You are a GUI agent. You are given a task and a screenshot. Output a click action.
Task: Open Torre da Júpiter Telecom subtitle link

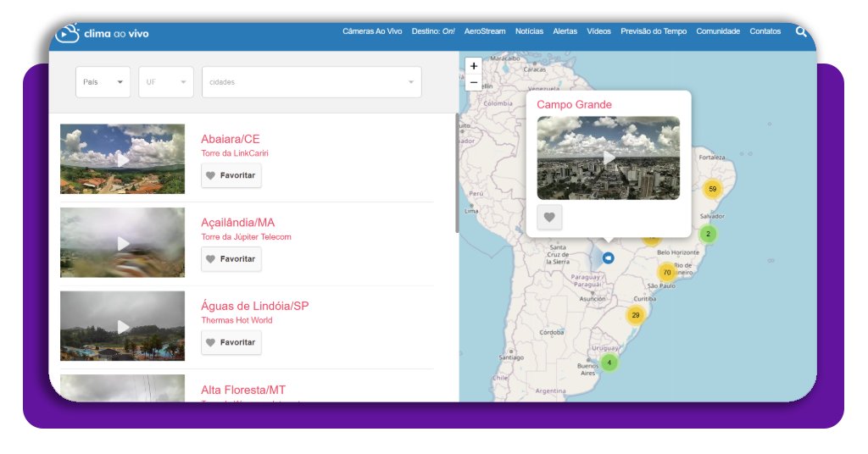click(246, 236)
